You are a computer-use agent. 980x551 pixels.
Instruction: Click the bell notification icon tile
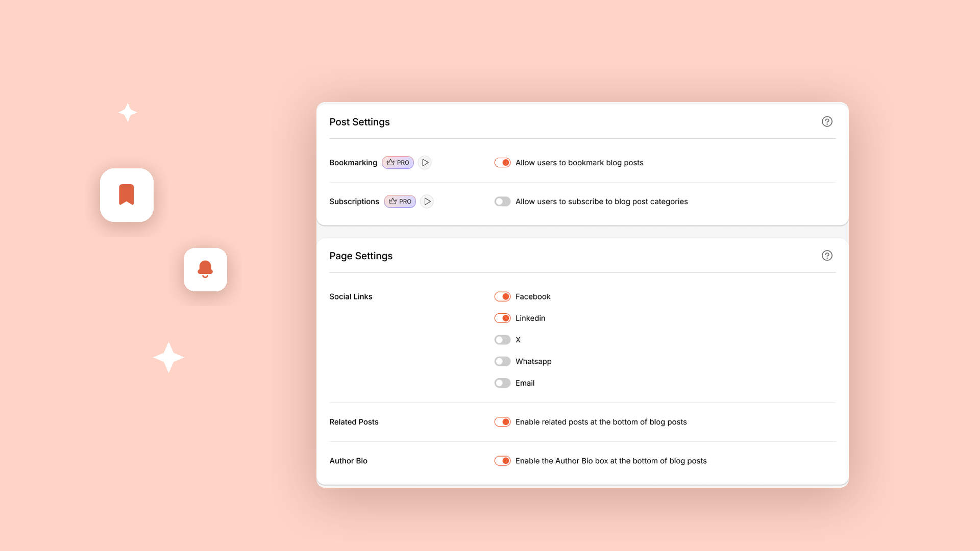205,269
